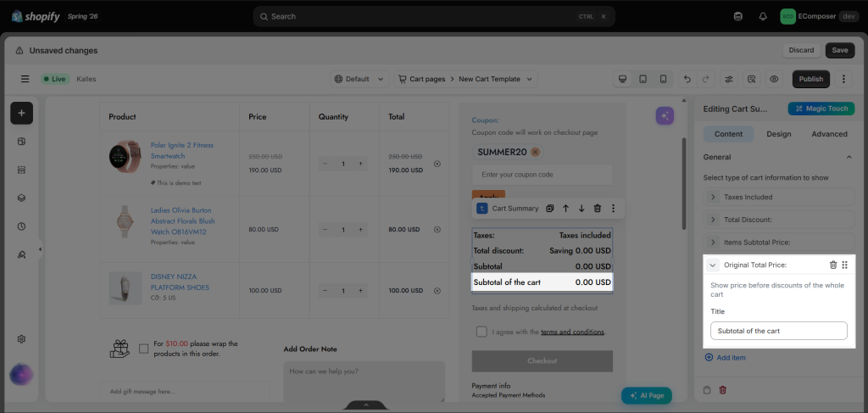The image size is (868, 413).
Task: Expand the Taxes Included item
Action: (713, 197)
